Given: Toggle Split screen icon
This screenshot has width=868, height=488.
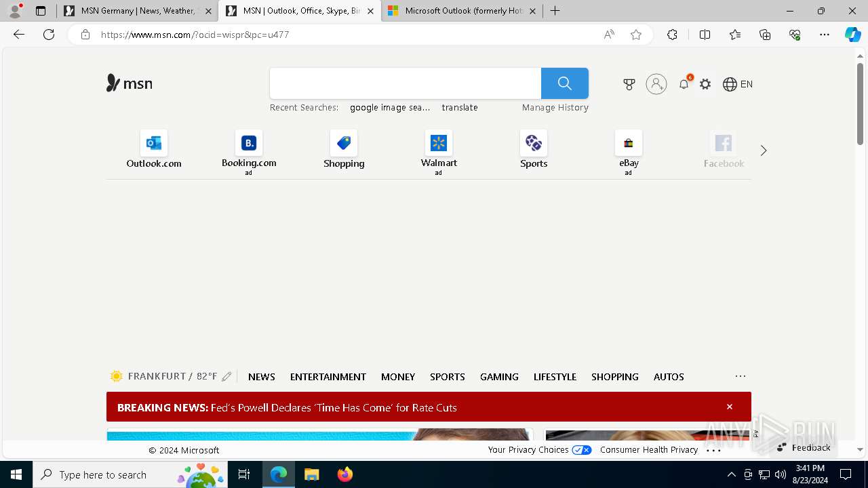Looking at the screenshot, I should tap(705, 35).
